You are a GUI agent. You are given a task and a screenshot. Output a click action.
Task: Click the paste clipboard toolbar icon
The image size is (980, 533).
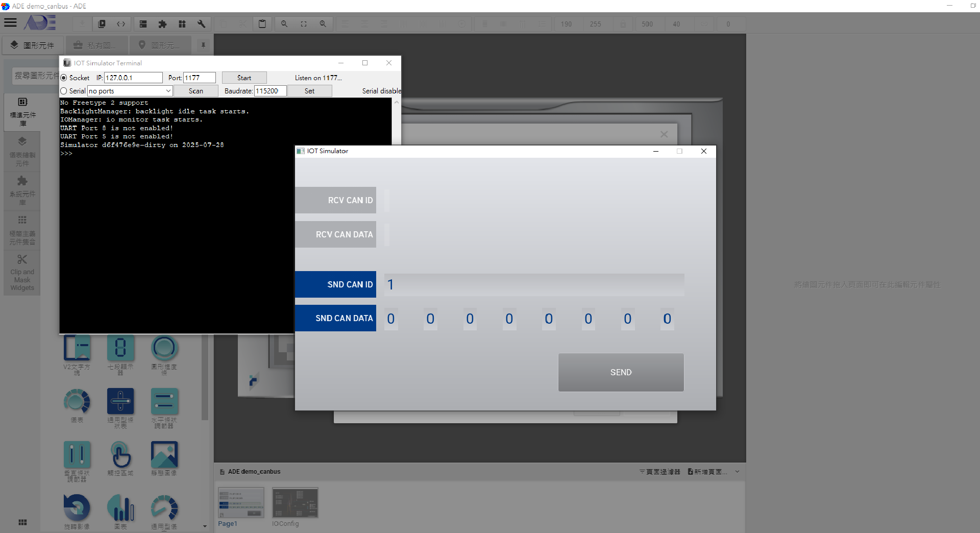[262, 24]
